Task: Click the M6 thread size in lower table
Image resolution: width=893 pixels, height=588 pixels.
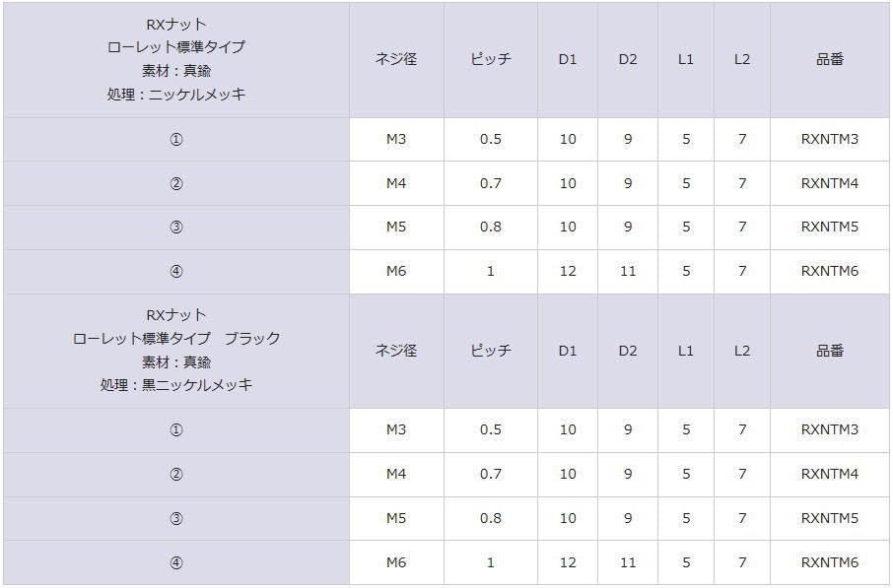Action: pos(396,563)
